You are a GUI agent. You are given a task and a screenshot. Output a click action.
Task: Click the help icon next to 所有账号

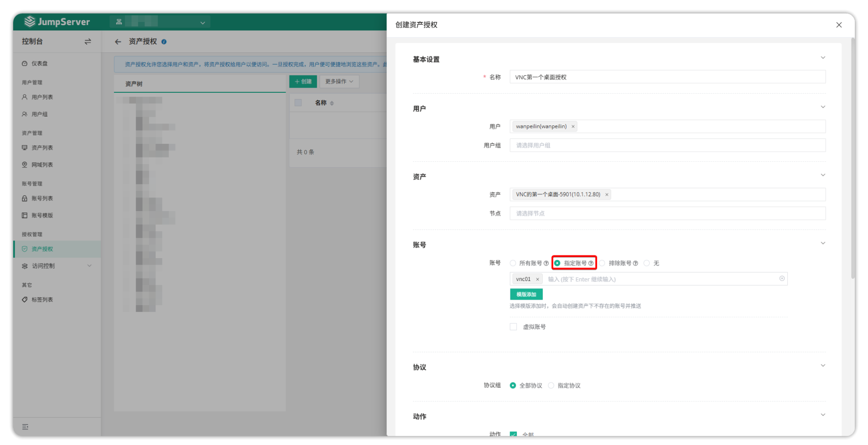point(546,263)
